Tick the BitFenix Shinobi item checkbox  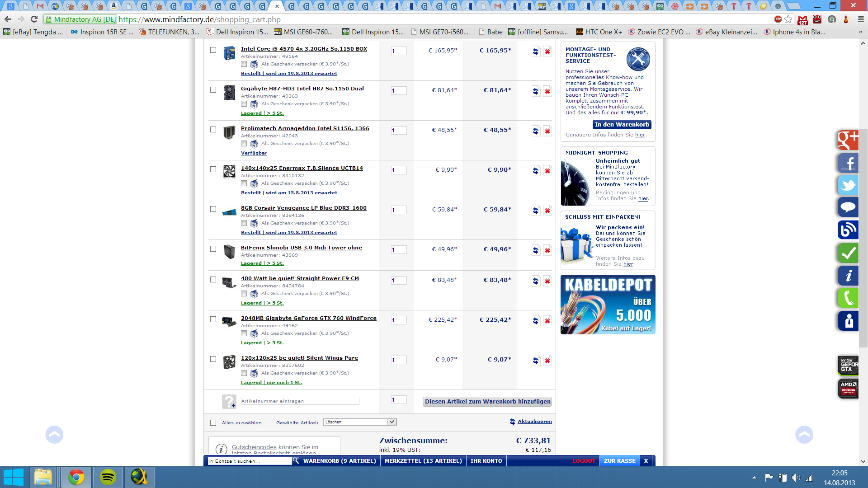[213, 249]
